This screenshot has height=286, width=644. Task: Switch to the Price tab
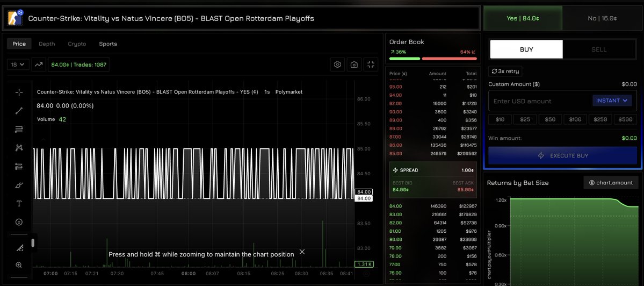(19, 44)
